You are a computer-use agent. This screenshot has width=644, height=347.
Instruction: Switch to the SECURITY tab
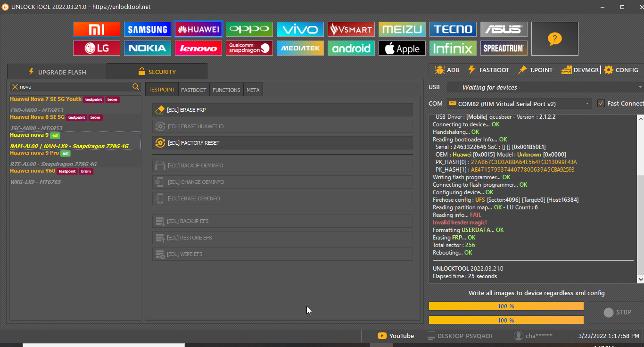(x=157, y=72)
